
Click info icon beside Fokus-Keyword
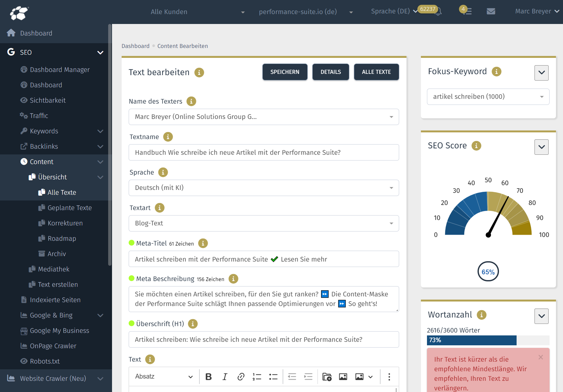click(496, 72)
